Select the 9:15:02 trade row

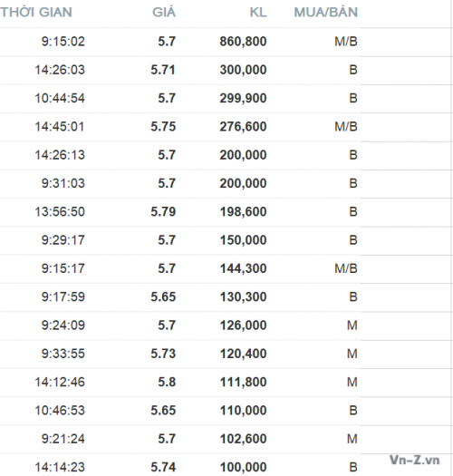click(180, 42)
